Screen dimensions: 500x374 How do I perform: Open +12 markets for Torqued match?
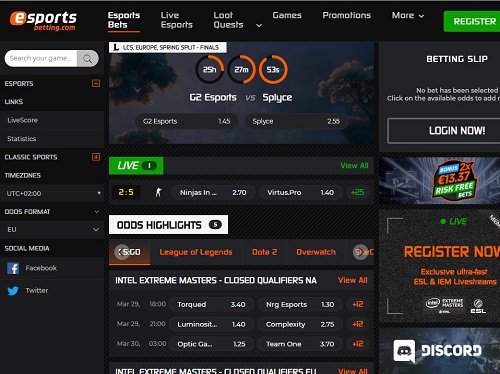click(358, 304)
